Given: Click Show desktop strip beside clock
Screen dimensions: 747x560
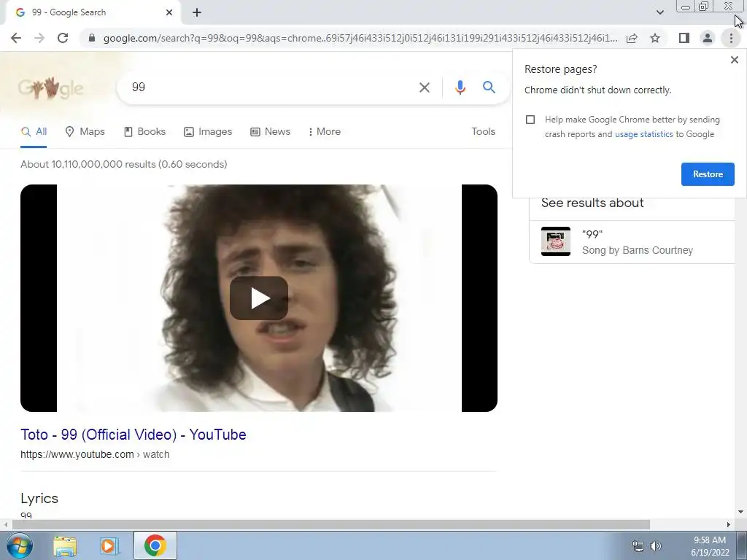Looking at the screenshot, I should click(x=742, y=545).
